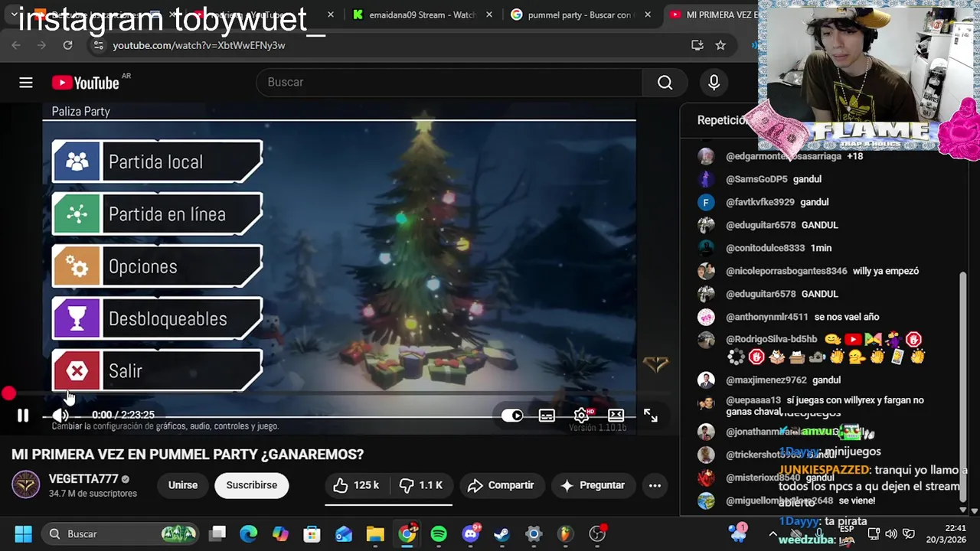Viewport: 980px width, 551px height.
Task: Open the video player settings gear
Action: (x=582, y=416)
